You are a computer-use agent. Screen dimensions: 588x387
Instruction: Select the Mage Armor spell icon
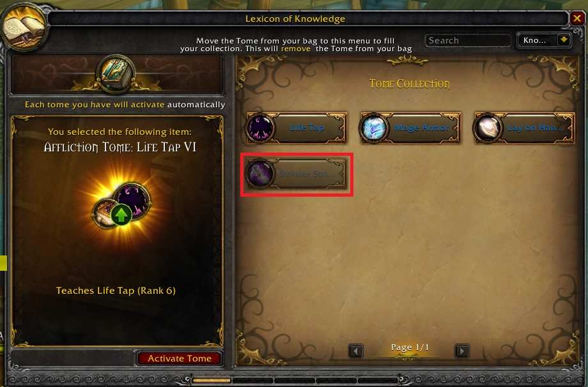point(374,128)
